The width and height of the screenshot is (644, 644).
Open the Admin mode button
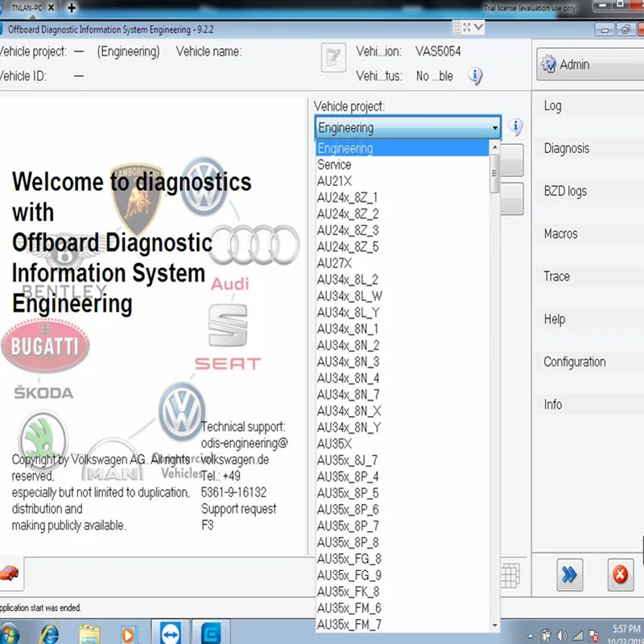pyautogui.click(x=590, y=64)
